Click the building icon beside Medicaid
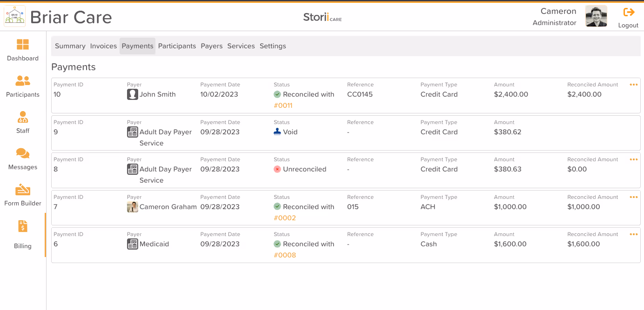The width and height of the screenshot is (644, 310). [133, 244]
